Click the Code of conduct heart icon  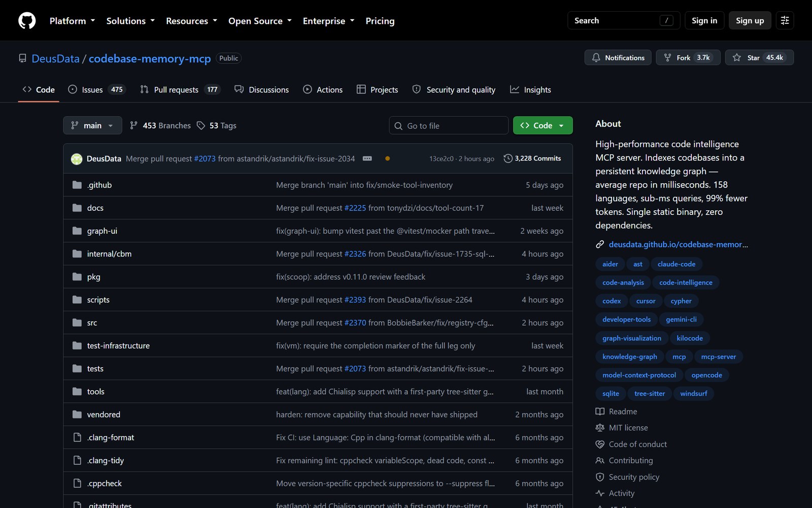click(x=600, y=444)
